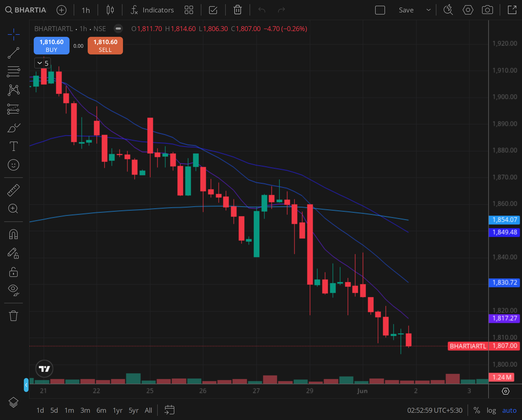Expand the left collapsed panel handle
Image resolution: width=522 pixels, height=420 pixels.
coord(26,385)
